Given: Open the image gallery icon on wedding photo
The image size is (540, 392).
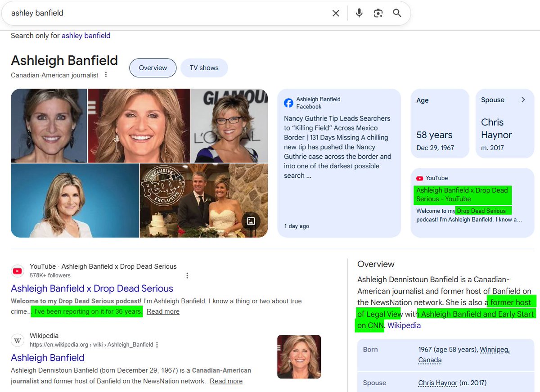Looking at the screenshot, I should point(251,221).
